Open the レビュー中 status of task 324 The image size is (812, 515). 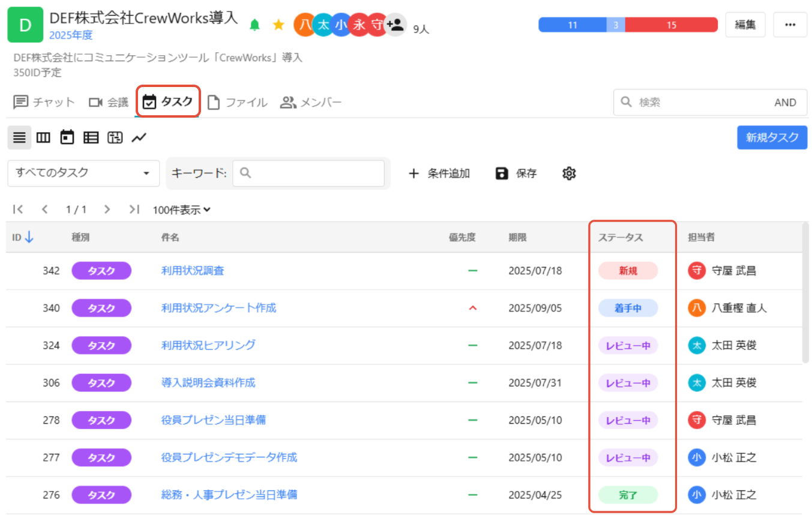[x=628, y=345]
